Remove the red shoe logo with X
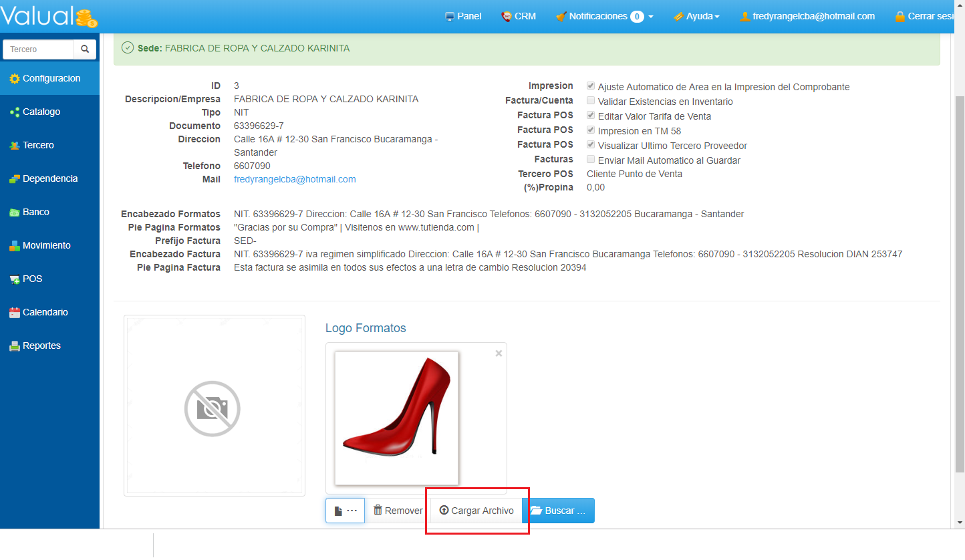Image resolution: width=965 pixels, height=560 pixels. (499, 354)
